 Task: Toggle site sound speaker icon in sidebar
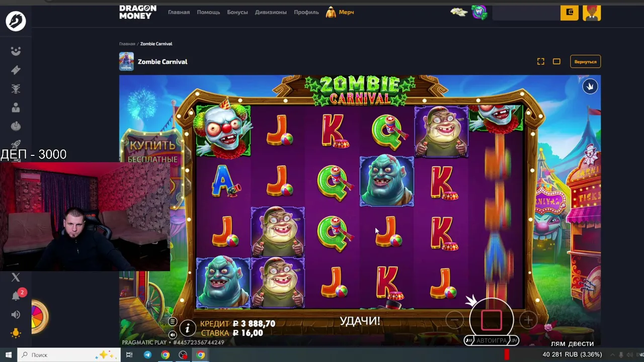tap(16, 315)
